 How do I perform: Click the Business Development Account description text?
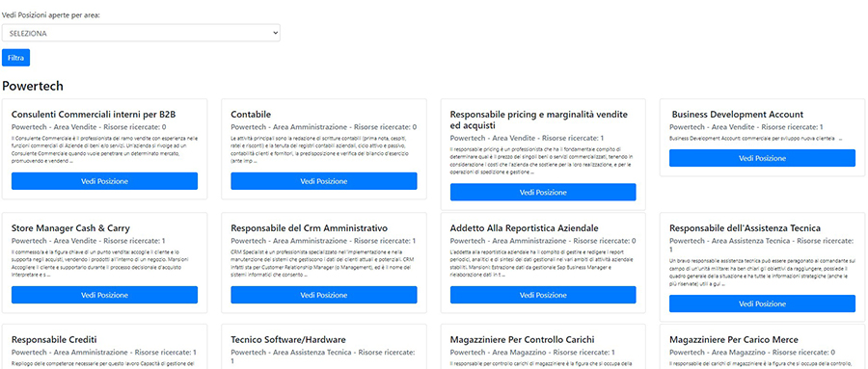pyautogui.click(x=755, y=139)
